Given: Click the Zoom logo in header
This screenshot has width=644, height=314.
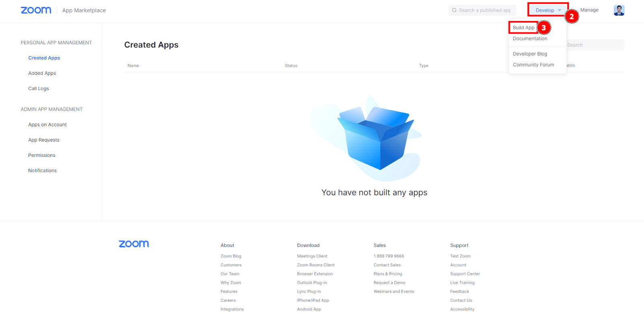Looking at the screenshot, I should (x=36, y=10).
